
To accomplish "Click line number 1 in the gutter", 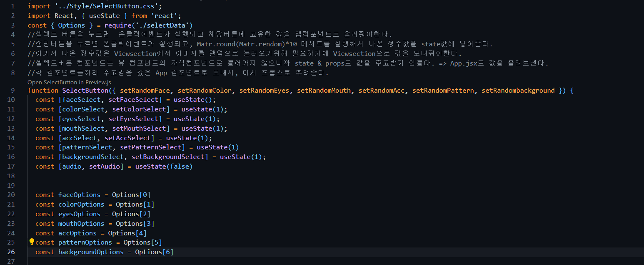I will click(x=13, y=6).
